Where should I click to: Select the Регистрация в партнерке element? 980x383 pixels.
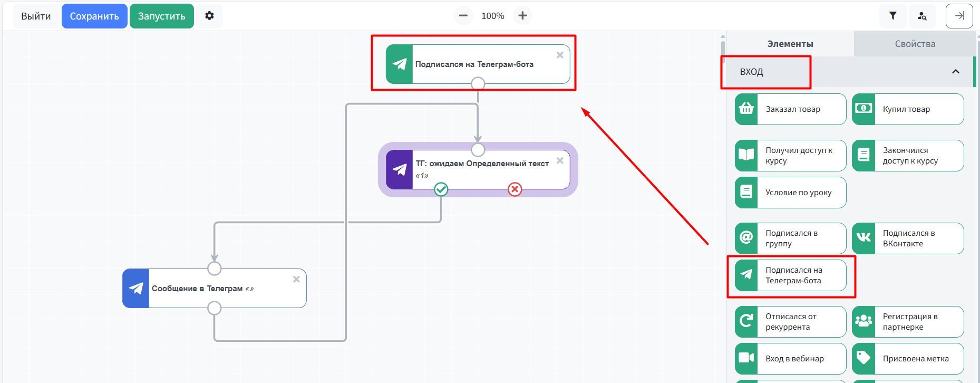(908, 322)
